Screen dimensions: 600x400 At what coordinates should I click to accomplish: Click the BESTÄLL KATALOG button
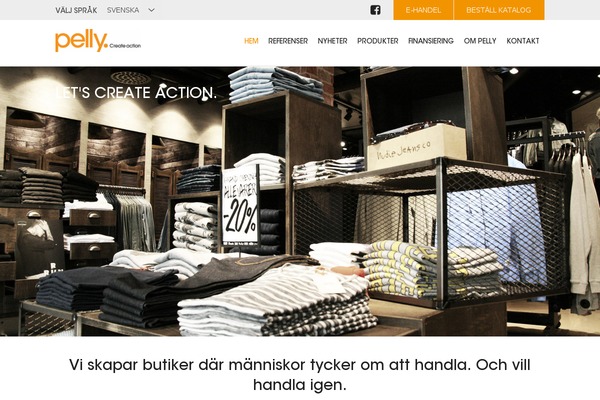tap(499, 10)
